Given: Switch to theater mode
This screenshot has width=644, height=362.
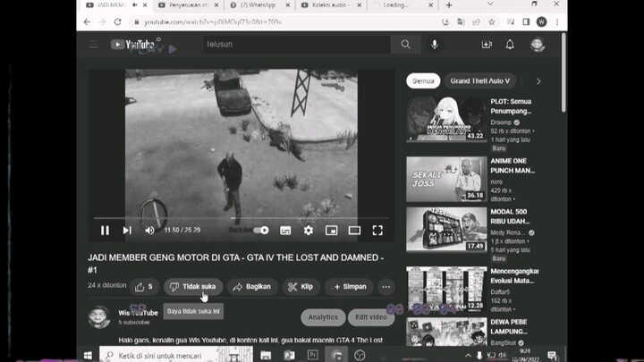Looking at the screenshot, I should click(354, 231).
